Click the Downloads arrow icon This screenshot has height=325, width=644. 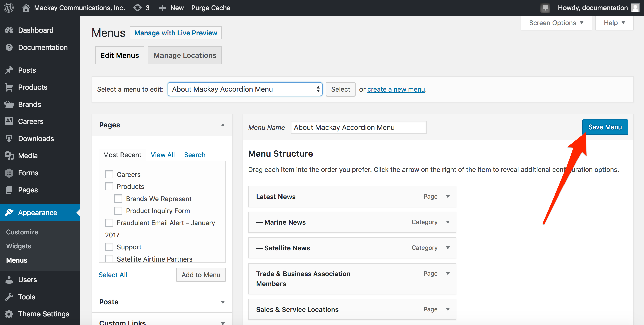[9, 139]
